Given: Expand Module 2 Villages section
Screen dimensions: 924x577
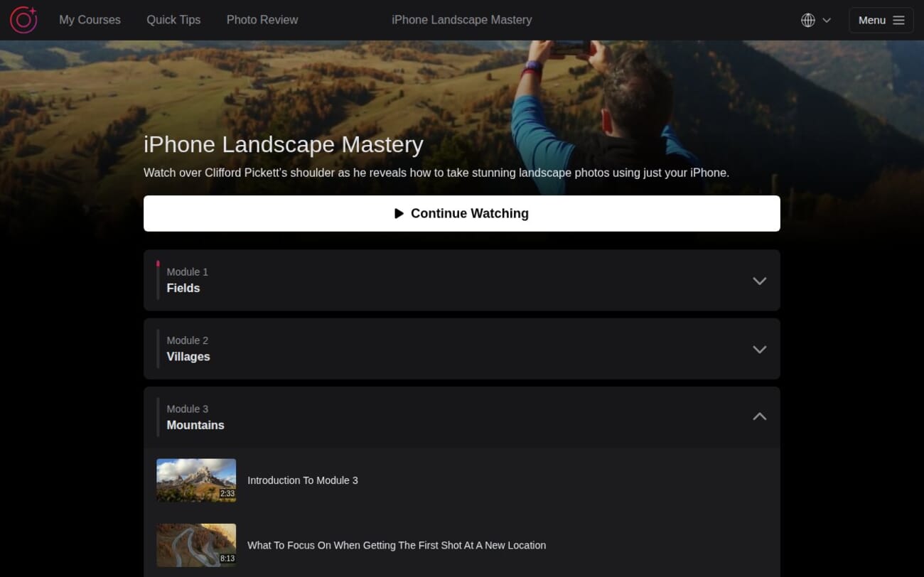Looking at the screenshot, I should pyautogui.click(x=759, y=349).
